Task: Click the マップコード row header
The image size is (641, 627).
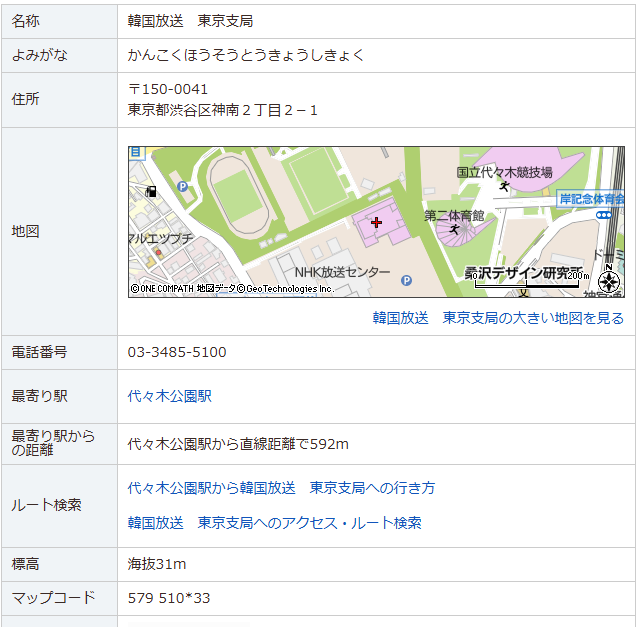Action: point(59,598)
